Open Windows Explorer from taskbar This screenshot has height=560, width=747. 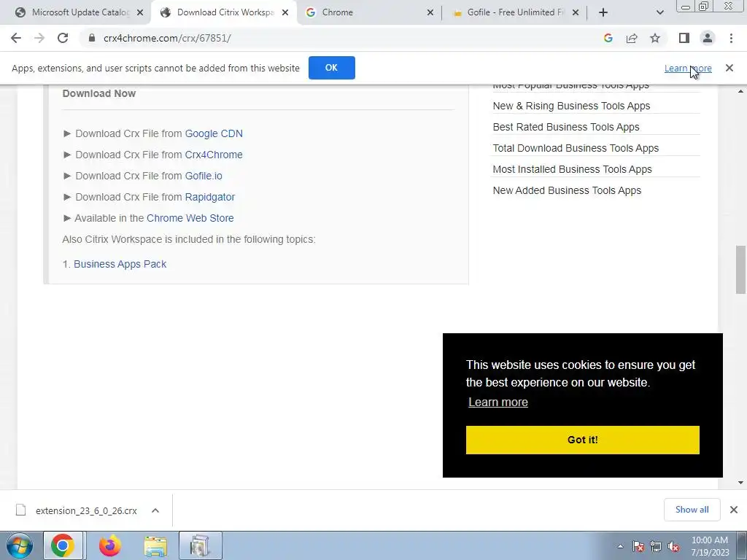[x=155, y=545]
